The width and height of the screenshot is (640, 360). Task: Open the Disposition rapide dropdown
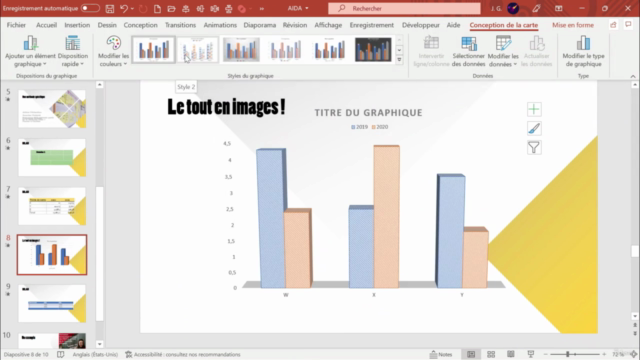[x=73, y=51]
